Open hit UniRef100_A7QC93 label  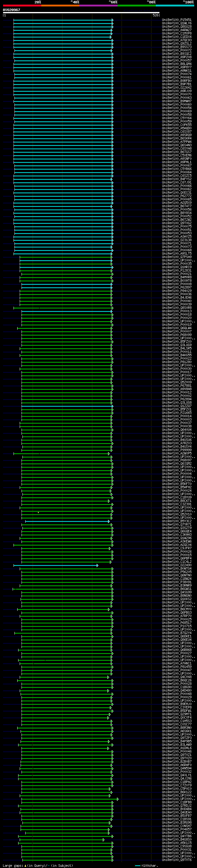tap(177, 40)
